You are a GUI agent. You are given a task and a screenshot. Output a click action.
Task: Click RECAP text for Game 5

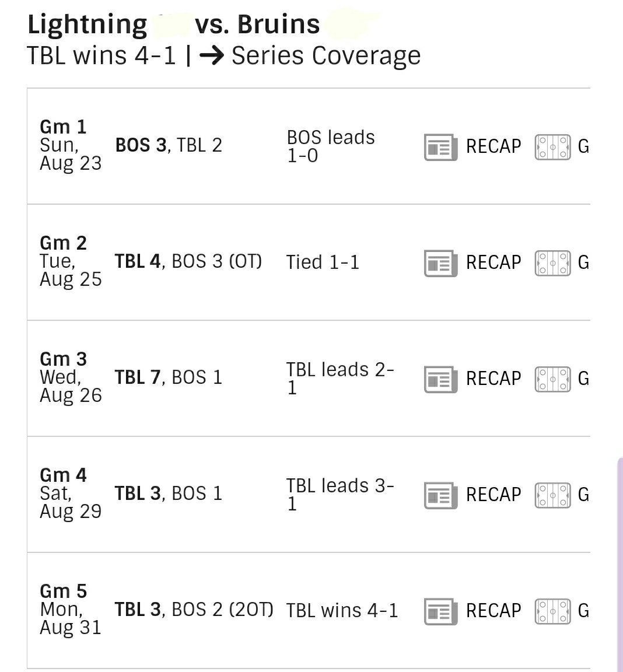point(494,611)
